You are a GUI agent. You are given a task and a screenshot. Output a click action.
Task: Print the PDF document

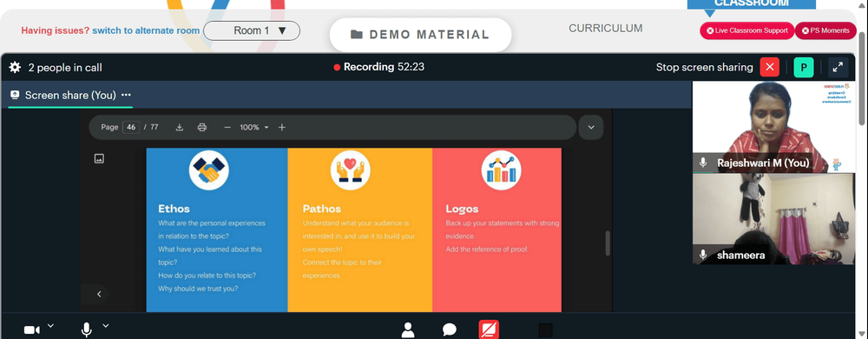click(202, 128)
